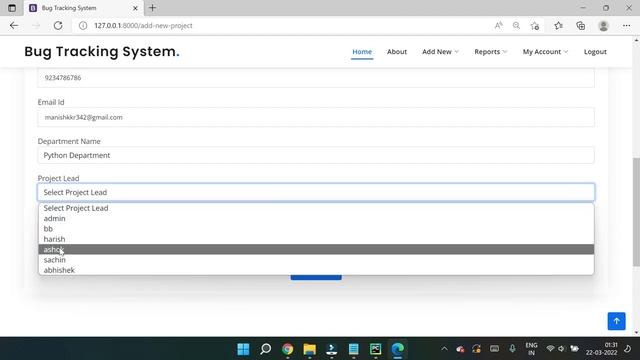Expand the My Account menu
The image size is (640, 360).
(545, 52)
